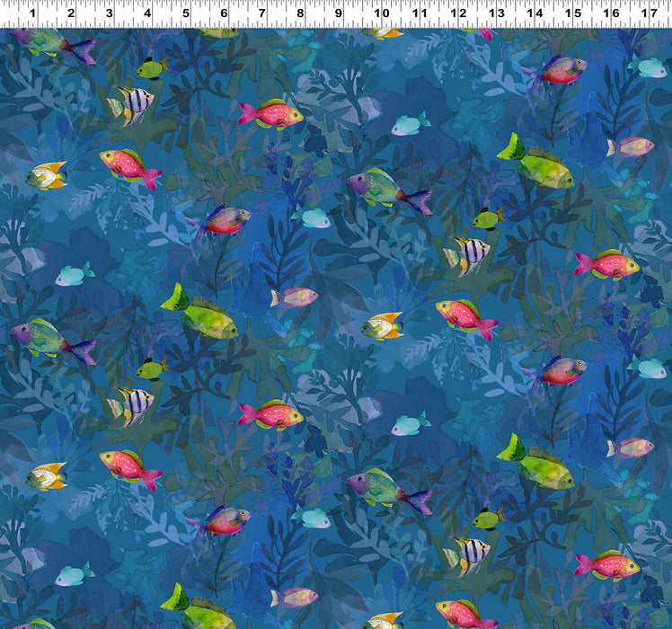672x629 pixels.
Task: Select the pink spotted fish below ruler mark 7
Action: click(271, 114)
